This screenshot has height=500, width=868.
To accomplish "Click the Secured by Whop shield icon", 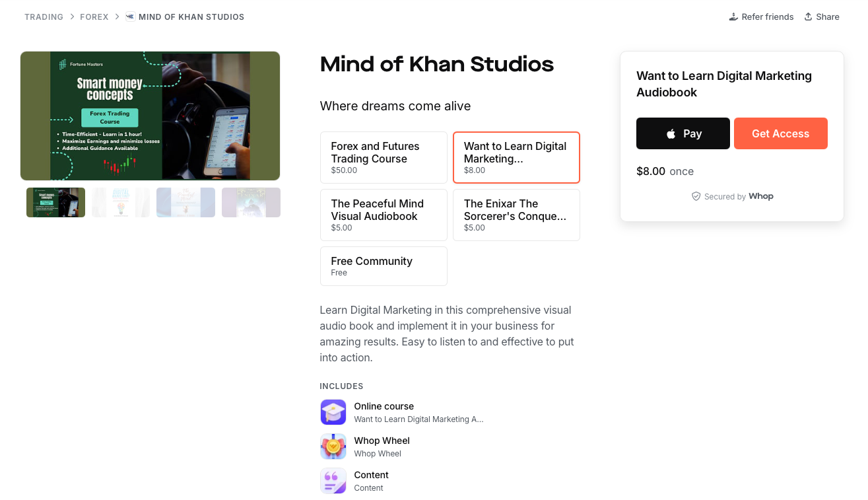I will 696,196.
